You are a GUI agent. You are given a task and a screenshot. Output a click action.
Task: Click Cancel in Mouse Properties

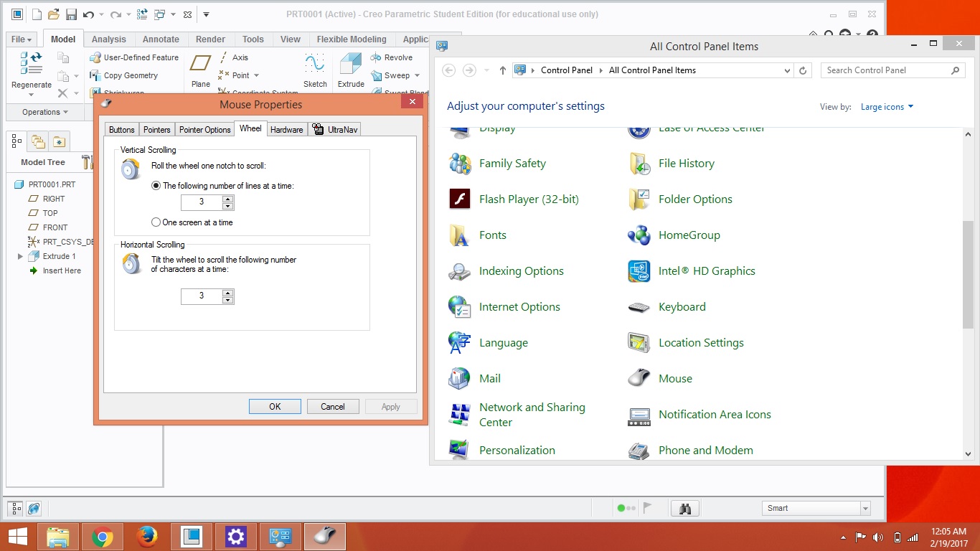pos(333,406)
